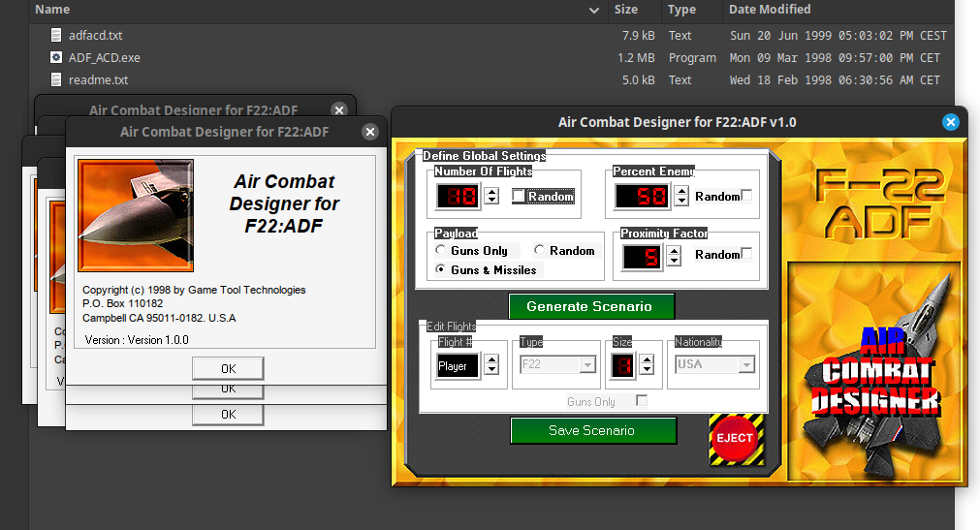Click the Mon 09 Mar 1998 date

835,57
